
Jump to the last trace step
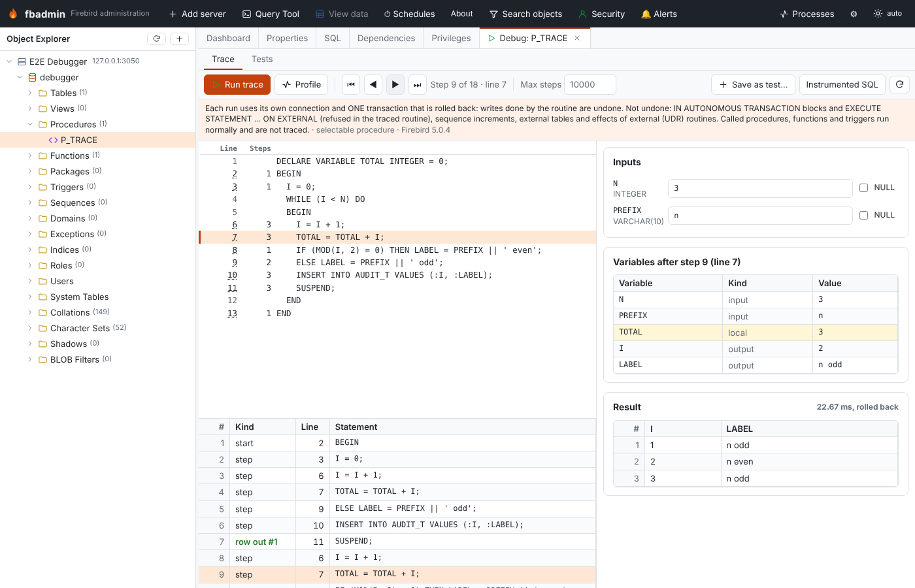(418, 84)
